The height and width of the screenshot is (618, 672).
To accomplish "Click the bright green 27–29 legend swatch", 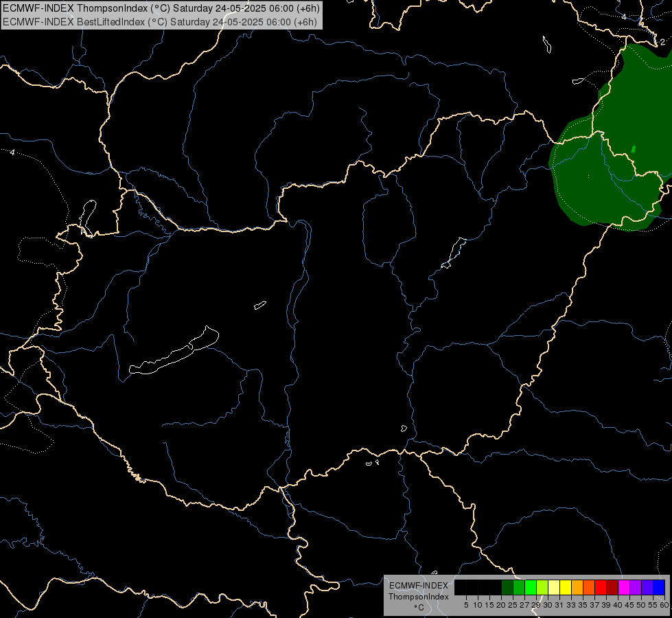I will coord(531,587).
